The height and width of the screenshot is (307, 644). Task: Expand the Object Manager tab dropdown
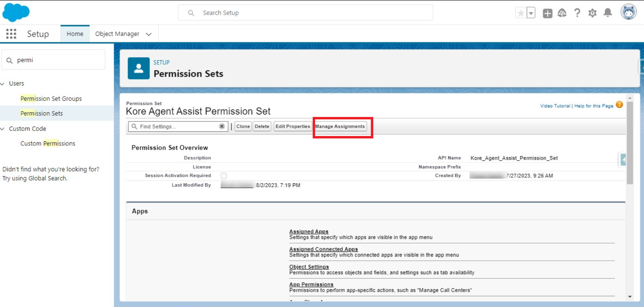pos(149,34)
